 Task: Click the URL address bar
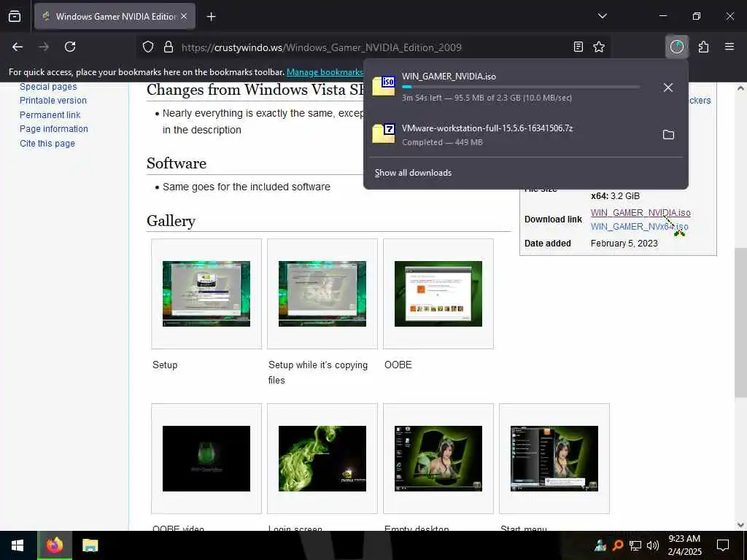point(371,47)
